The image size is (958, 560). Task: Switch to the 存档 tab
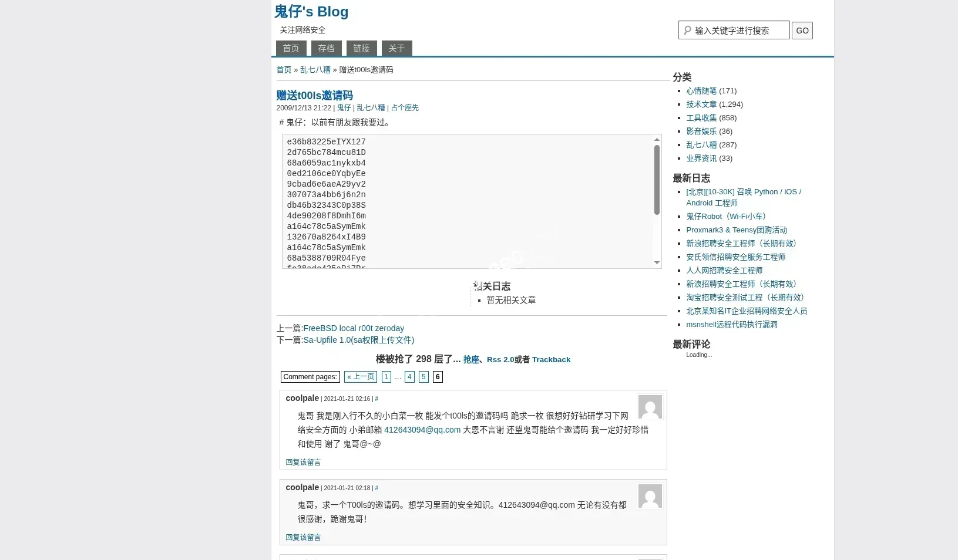click(326, 48)
